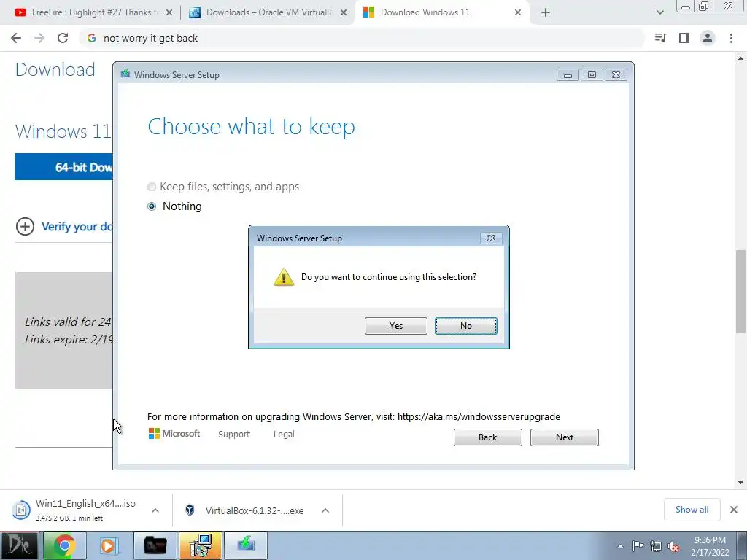Open the VirtualBox-6.1.32 exe download options arrow

pyautogui.click(x=325, y=510)
